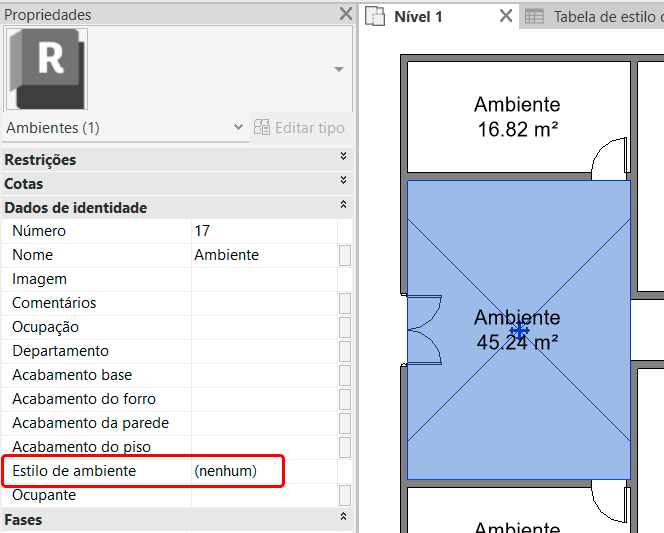Click the move cross icon in the selected room

pyautogui.click(x=519, y=330)
